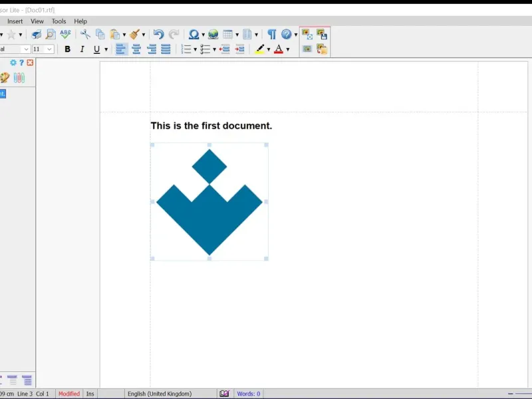Click the top-left picture toolbar icon

pos(307,35)
